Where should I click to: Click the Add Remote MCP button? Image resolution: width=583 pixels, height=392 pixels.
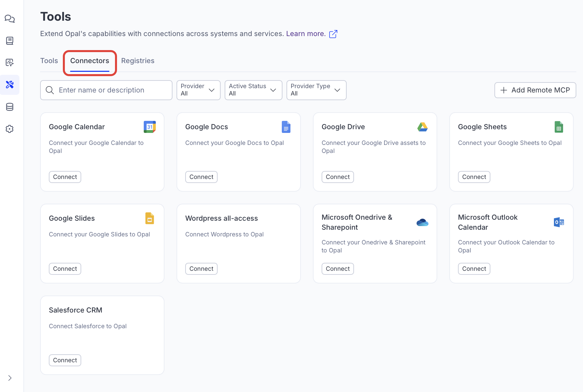535,90
